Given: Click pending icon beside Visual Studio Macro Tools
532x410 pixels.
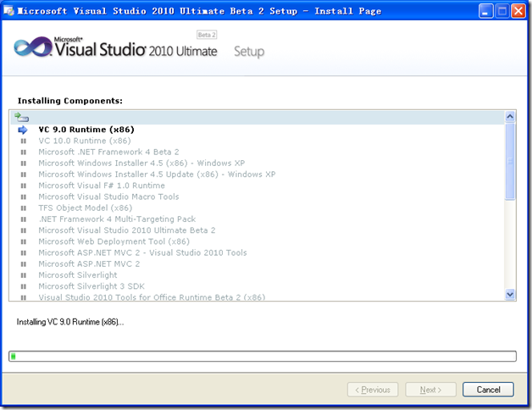Looking at the screenshot, I should 24,197.
